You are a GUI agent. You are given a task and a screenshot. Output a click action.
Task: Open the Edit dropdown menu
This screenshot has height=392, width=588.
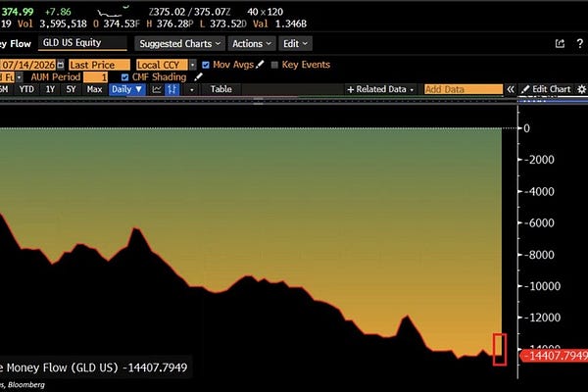tap(295, 43)
